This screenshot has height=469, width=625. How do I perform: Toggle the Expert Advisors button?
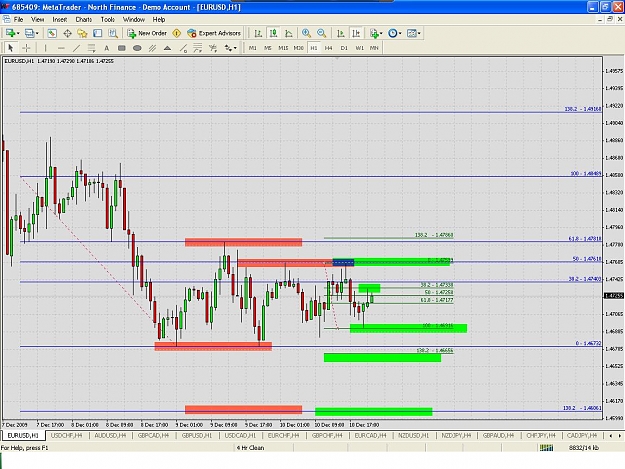pyautogui.click(x=214, y=33)
